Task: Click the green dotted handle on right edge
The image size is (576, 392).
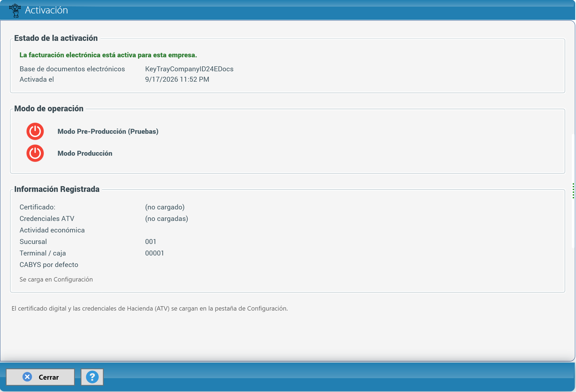Action: click(573, 191)
